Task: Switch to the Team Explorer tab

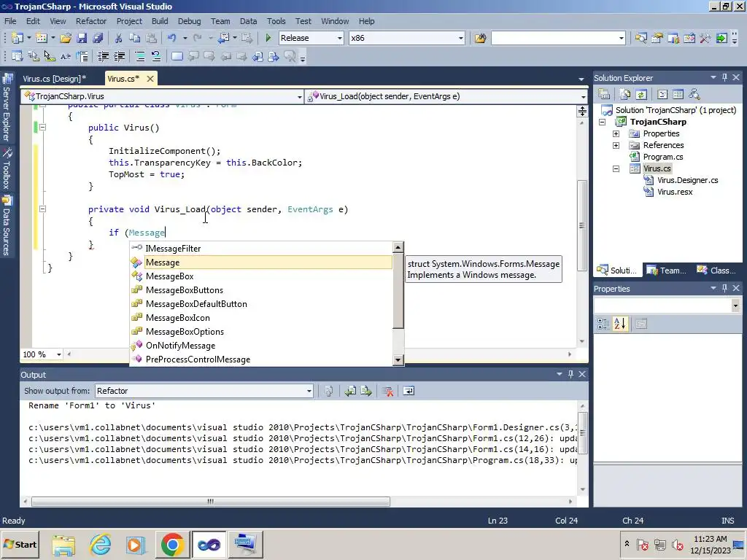Action: [x=667, y=271]
